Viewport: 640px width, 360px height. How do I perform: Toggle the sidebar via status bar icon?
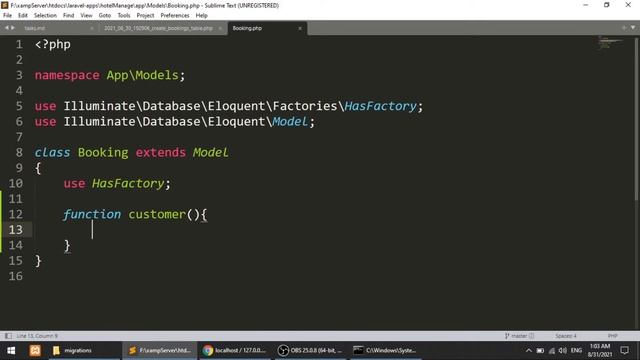coord(8,336)
